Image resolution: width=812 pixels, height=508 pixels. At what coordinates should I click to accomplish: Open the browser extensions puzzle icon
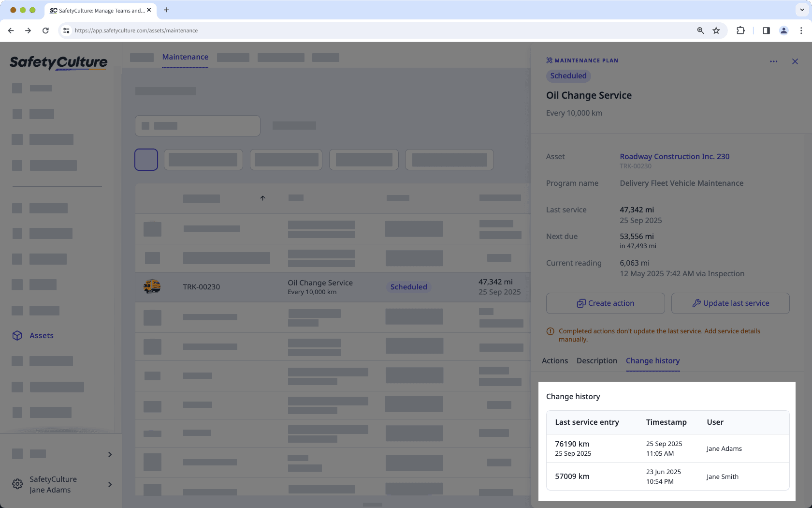[x=740, y=30]
